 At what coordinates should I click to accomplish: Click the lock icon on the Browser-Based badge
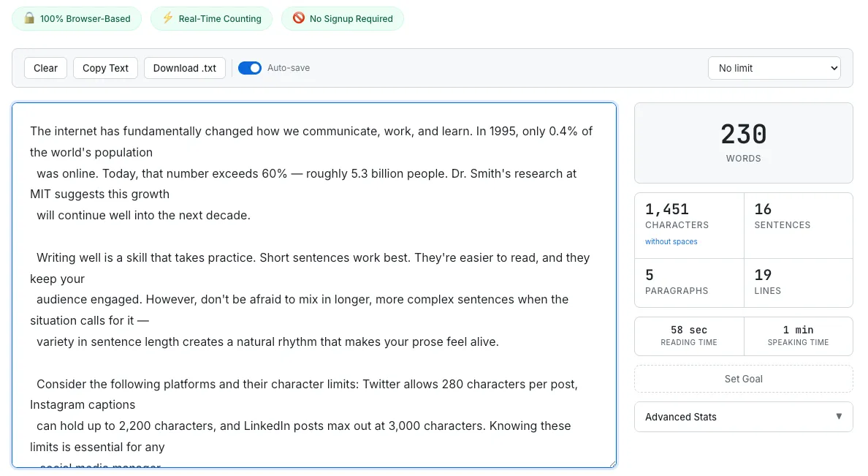click(29, 18)
